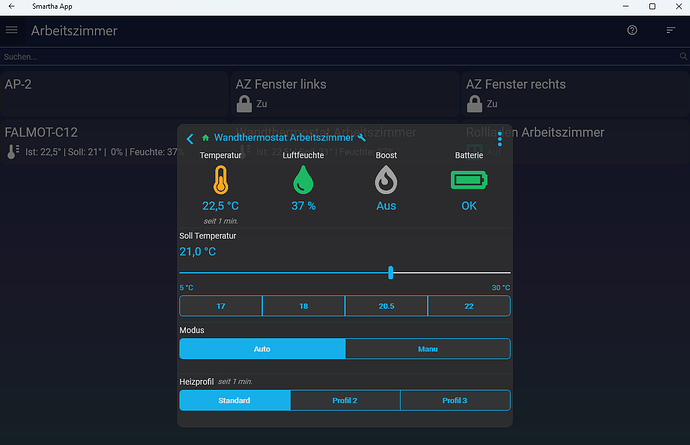
Task: Click the green Luftfeuchte droplet icon
Action: tap(303, 180)
